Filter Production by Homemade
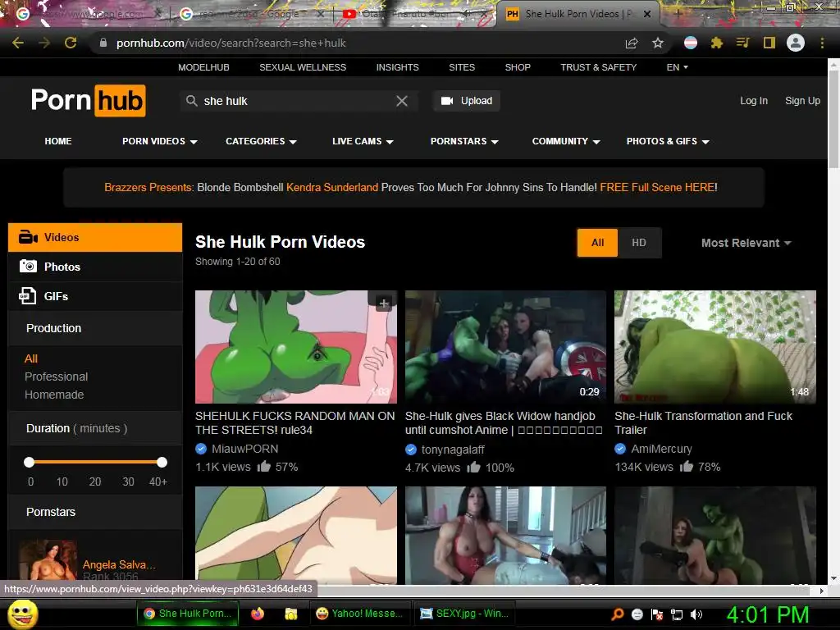 click(54, 395)
